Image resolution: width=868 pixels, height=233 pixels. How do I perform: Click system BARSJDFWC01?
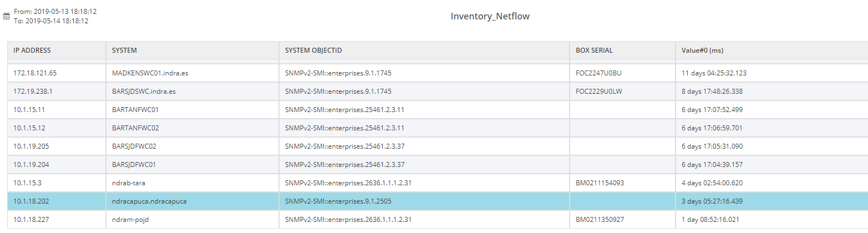coord(134,164)
